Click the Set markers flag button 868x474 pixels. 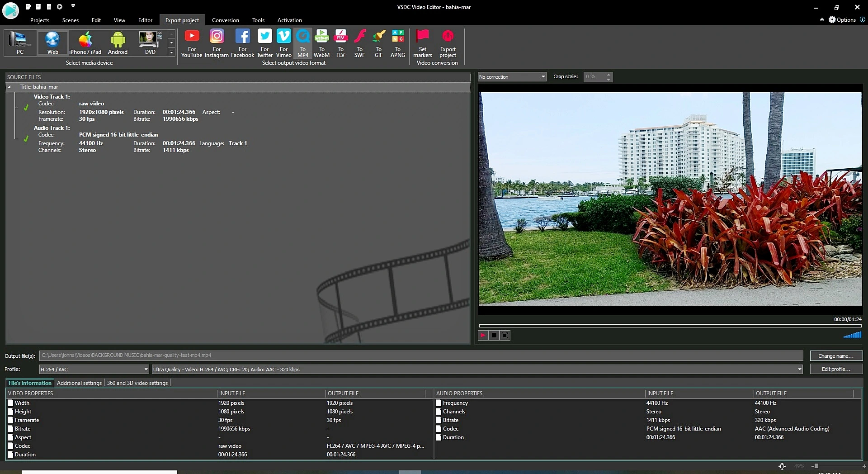click(x=423, y=43)
